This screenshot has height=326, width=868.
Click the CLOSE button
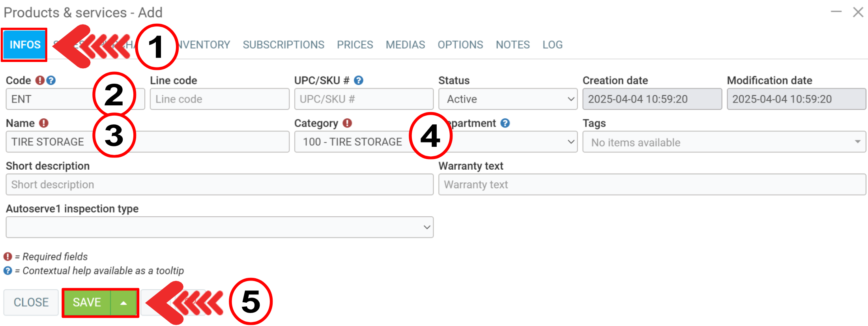[31, 303]
